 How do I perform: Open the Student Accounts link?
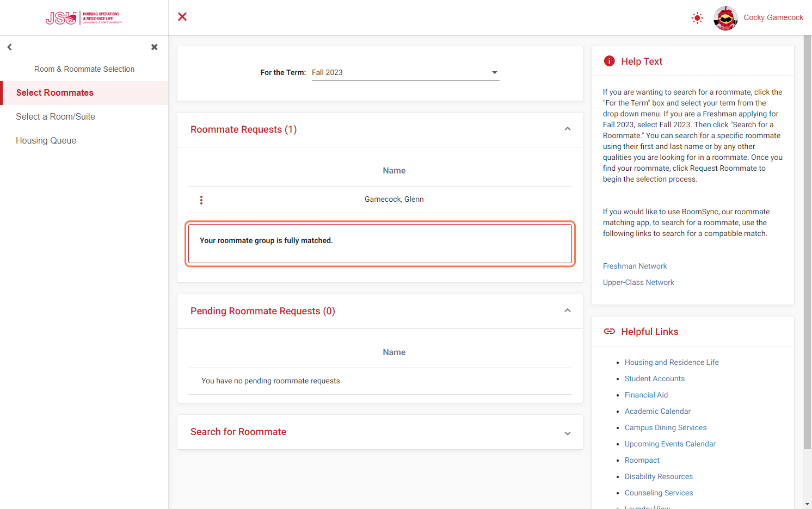tap(655, 378)
